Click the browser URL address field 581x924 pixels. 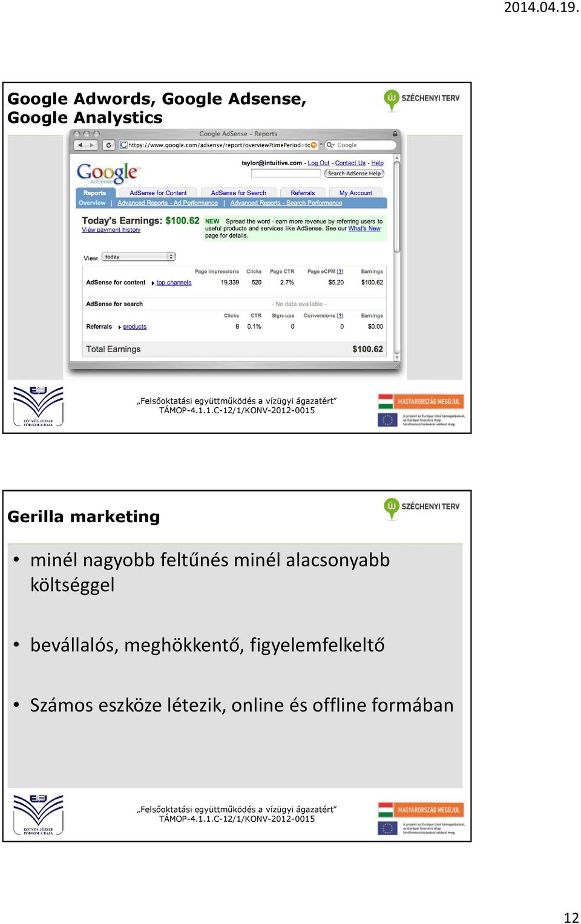(218, 145)
